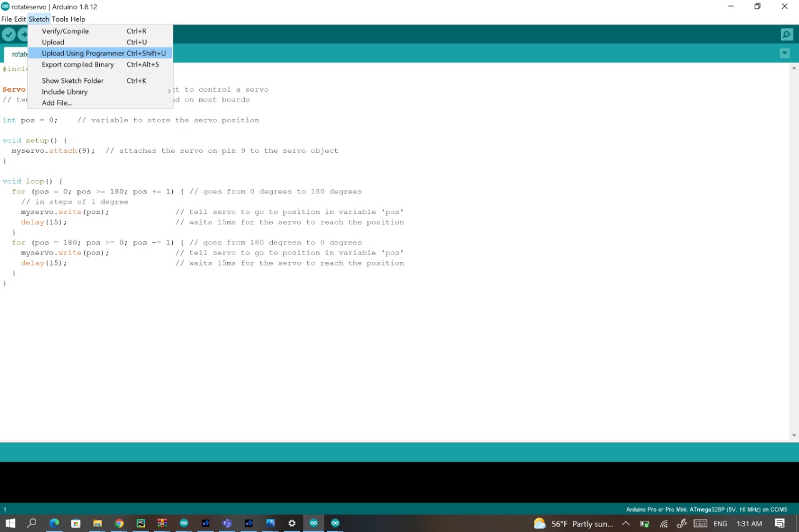Show hidden system tray icons

(x=625, y=524)
